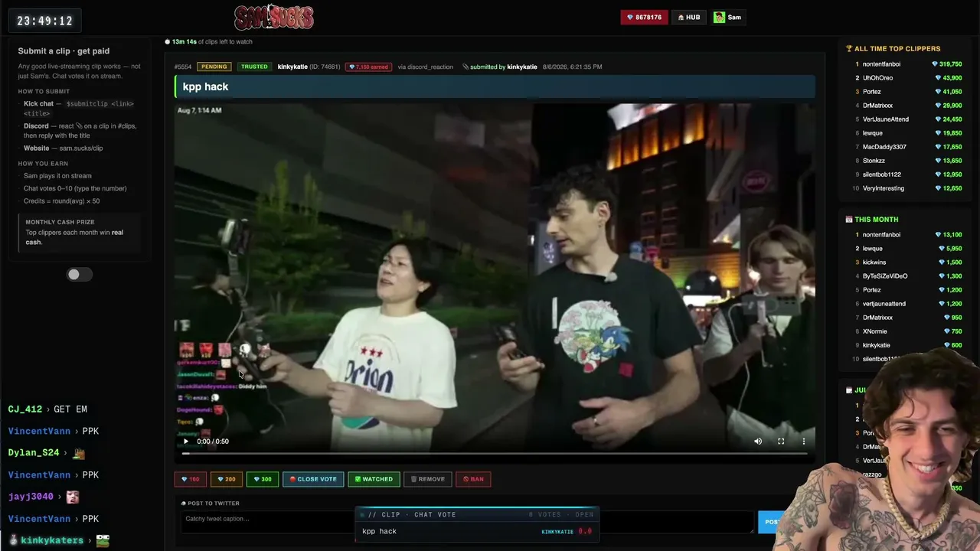This screenshot has width=980, height=551.
Task: Open UhOhOreo in All Time Top Clippers
Action: point(877,78)
